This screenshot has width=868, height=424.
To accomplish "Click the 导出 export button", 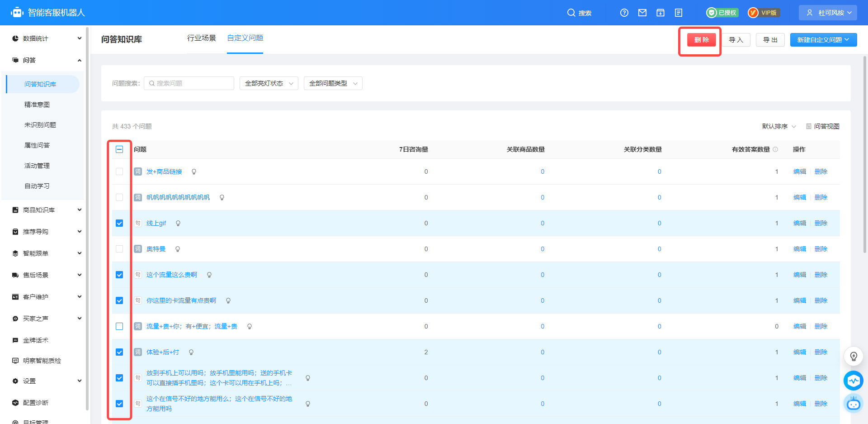I will pos(770,40).
